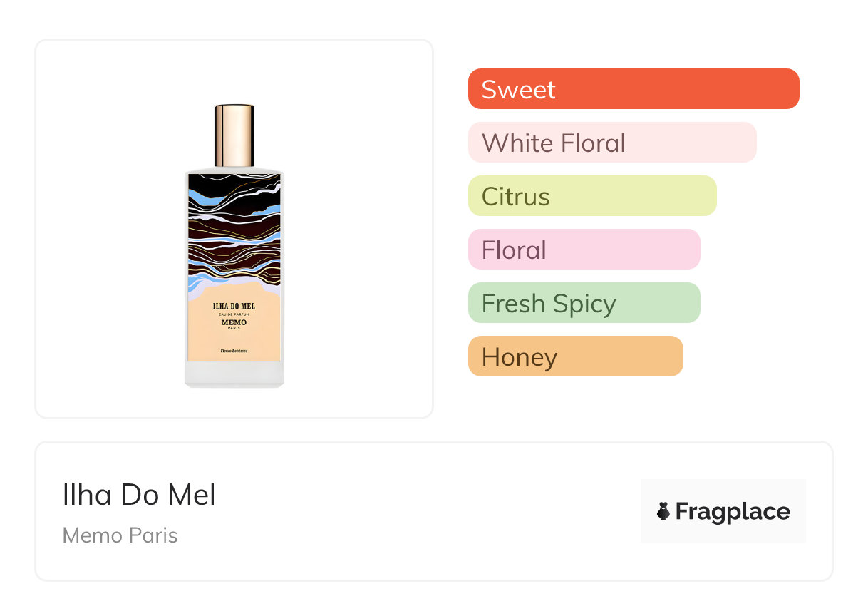Select the White Floral accord bar
This screenshot has width=868, height=616.
pos(612,143)
